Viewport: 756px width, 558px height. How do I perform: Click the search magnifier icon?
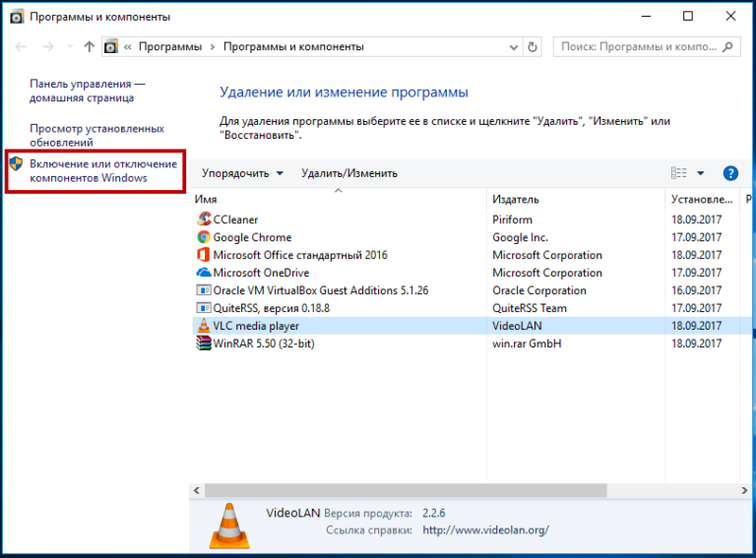coord(728,46)
